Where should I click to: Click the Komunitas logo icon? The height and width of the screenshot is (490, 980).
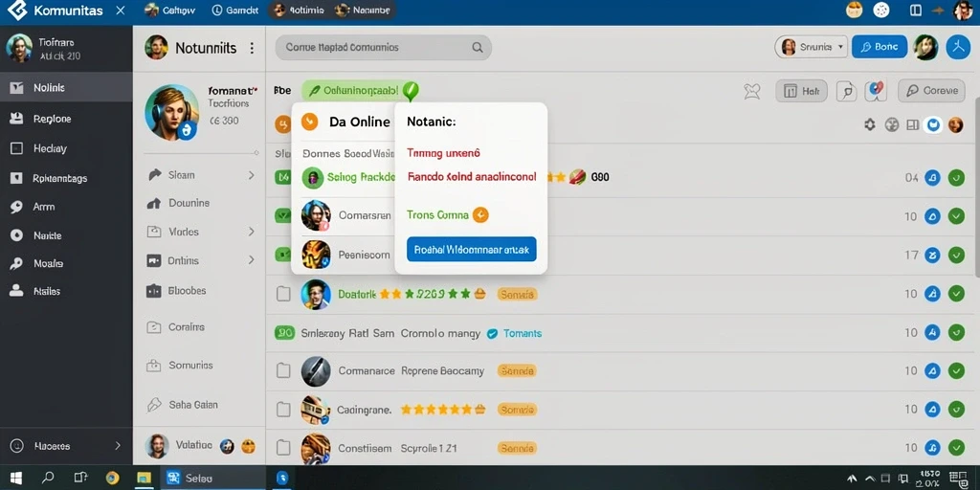click(17, 10)
